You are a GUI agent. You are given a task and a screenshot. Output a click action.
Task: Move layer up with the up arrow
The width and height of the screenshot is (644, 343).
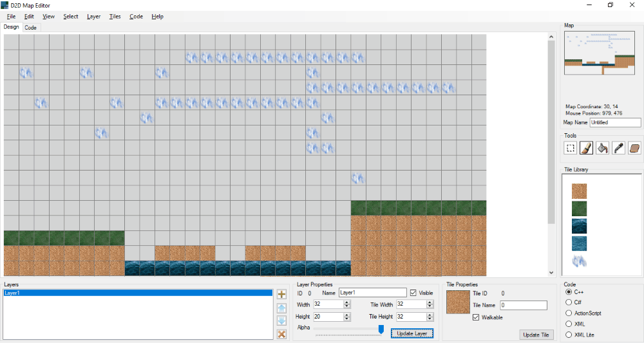pos(281,308)
